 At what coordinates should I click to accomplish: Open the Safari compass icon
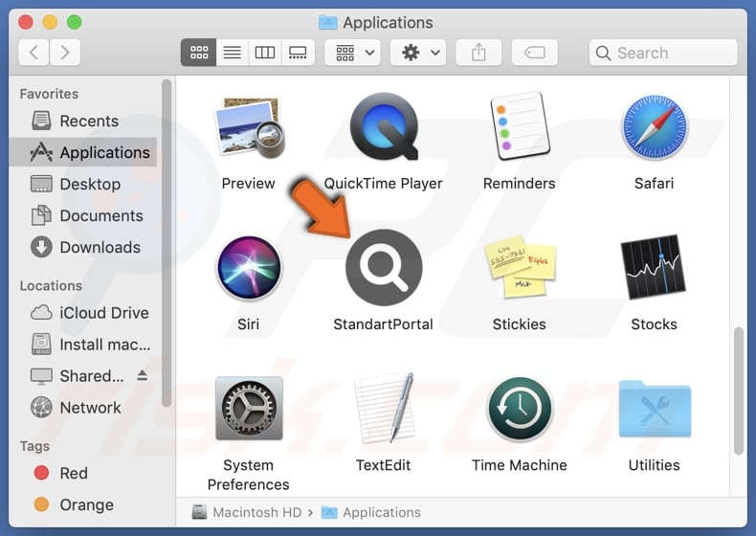click(x=655, y=127)
